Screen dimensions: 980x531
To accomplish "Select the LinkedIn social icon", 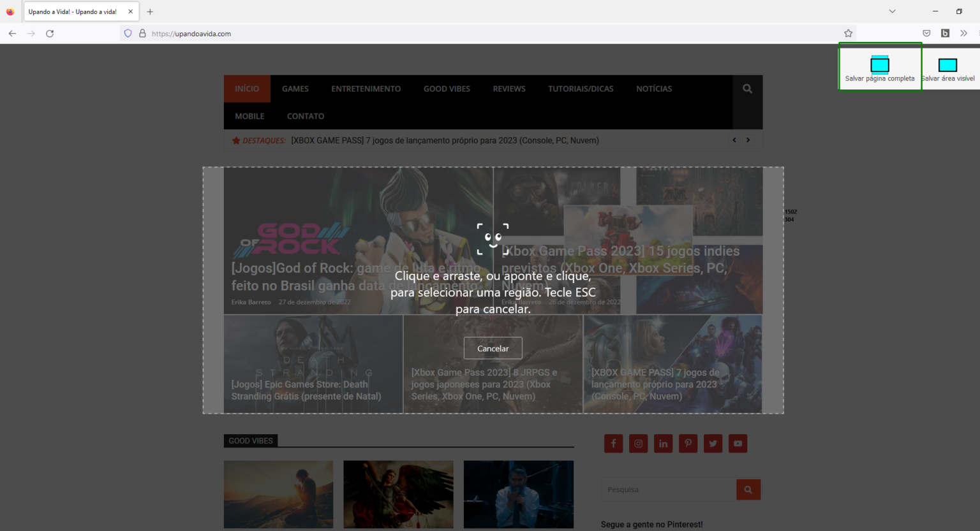I will click(663, 443).
